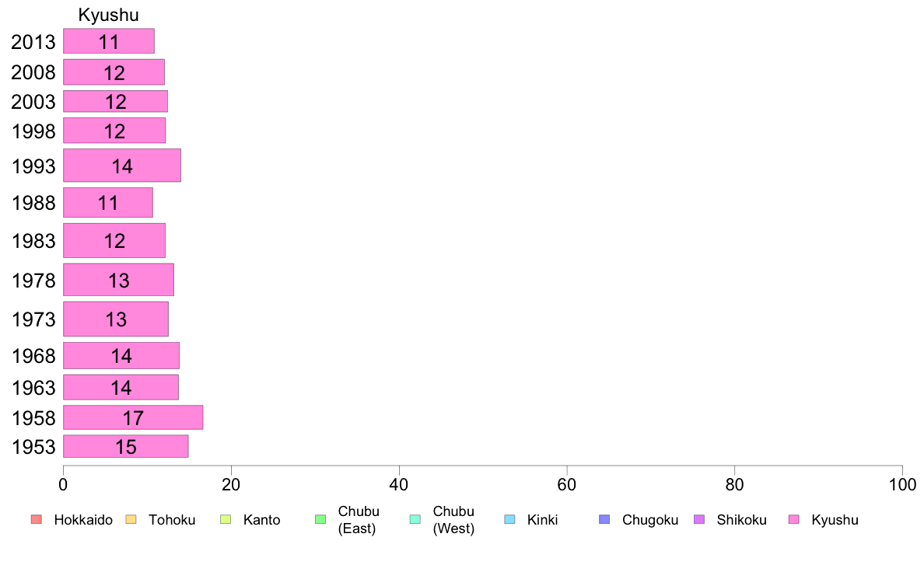Select the 2013 bar showing 11
Viewport: 924px width, 572px height.
[109, 41]
